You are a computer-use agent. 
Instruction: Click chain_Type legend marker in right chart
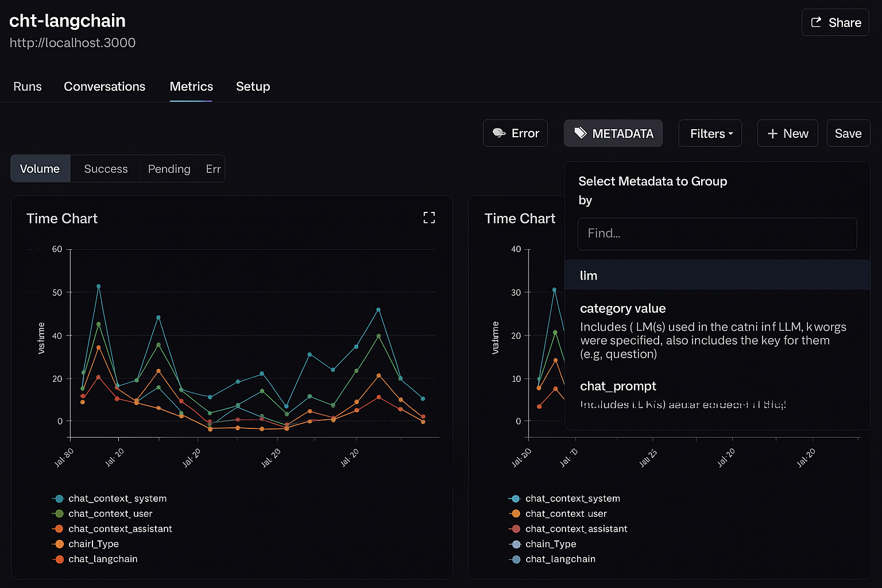(x=516, y=544)
